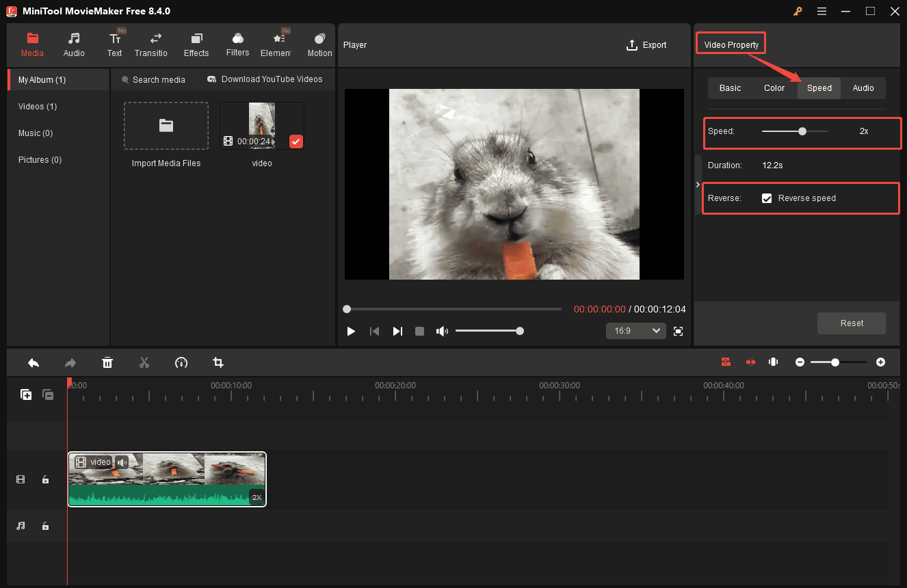The height and width of the screenshot is (588, 907).
Task: Open the Motion effects panel
Action: [x=319, y=44]
